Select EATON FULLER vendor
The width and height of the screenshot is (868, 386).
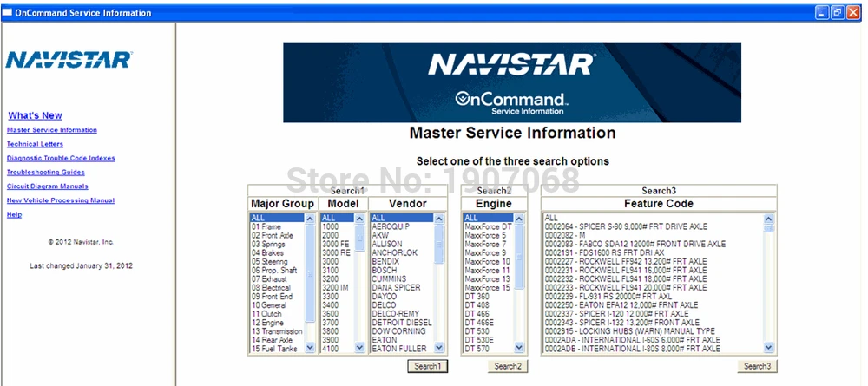coord(402,349)
